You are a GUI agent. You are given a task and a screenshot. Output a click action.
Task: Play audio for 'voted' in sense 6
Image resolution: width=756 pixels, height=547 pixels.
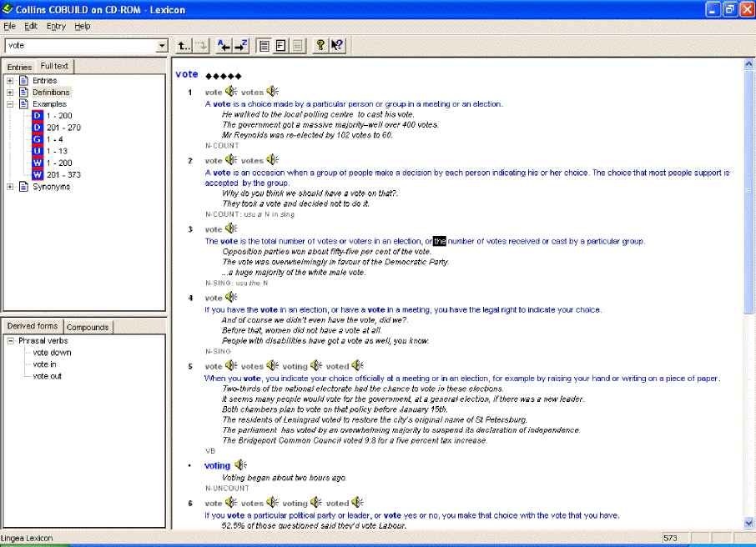(357, 502)
